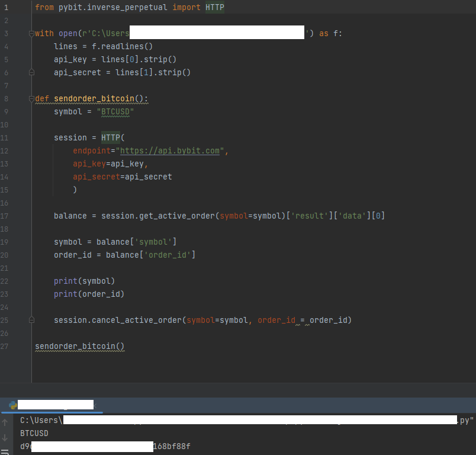Screen dimensions: 476x455
Task: Click 'session = HTTP(' line
Action: pos(89,138)
